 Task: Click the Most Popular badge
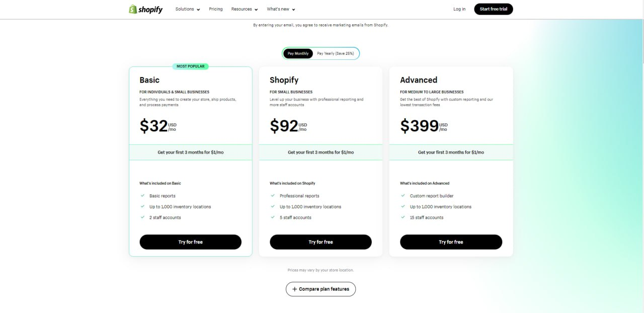pos(191,66)
